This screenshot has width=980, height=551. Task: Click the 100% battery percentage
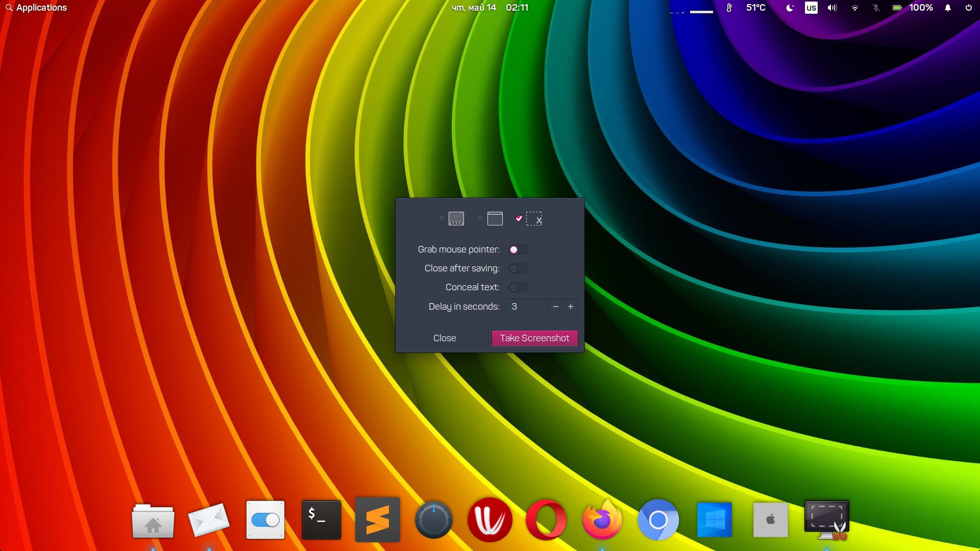point(921,8)
